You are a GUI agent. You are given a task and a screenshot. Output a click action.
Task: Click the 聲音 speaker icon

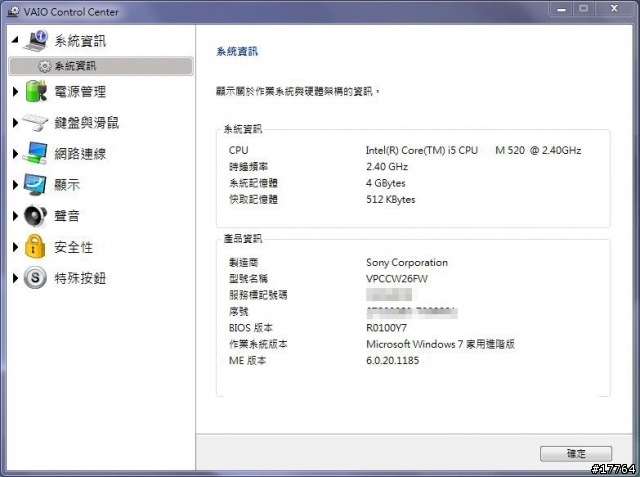coord(35,216)
